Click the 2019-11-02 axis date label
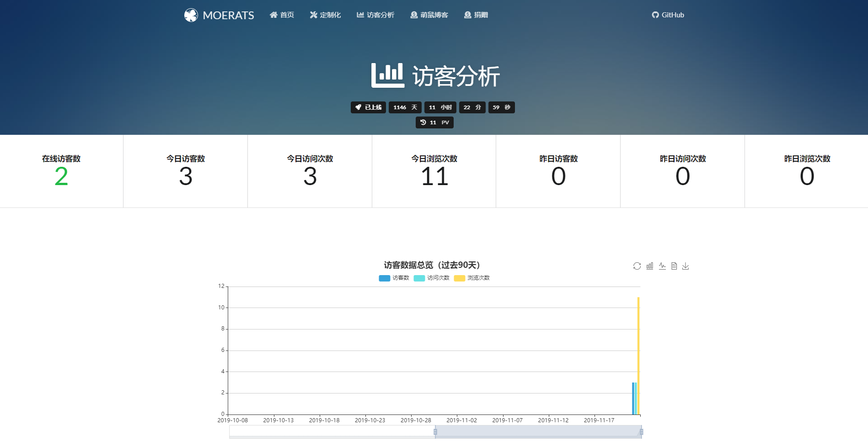The height and width of the screenshot is (441, 868). (461, 420)
